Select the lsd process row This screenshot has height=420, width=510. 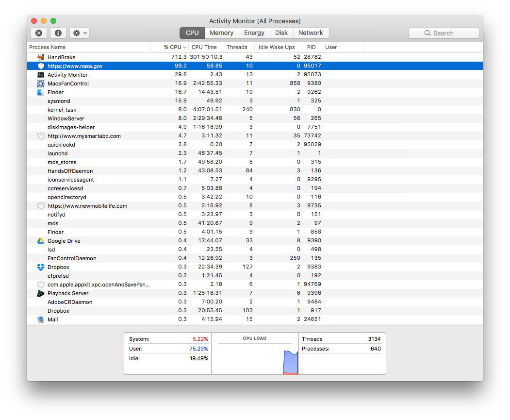(255, 250)
